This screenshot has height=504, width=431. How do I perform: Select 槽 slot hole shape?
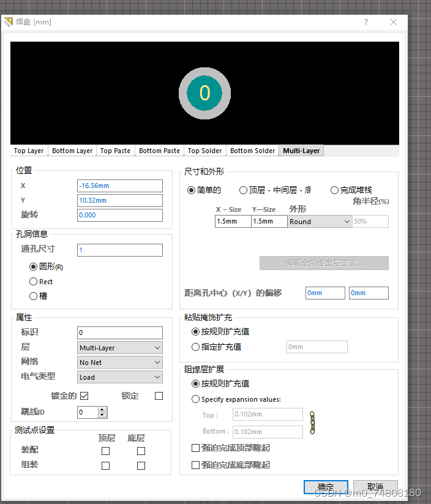[x=38, y=296]
